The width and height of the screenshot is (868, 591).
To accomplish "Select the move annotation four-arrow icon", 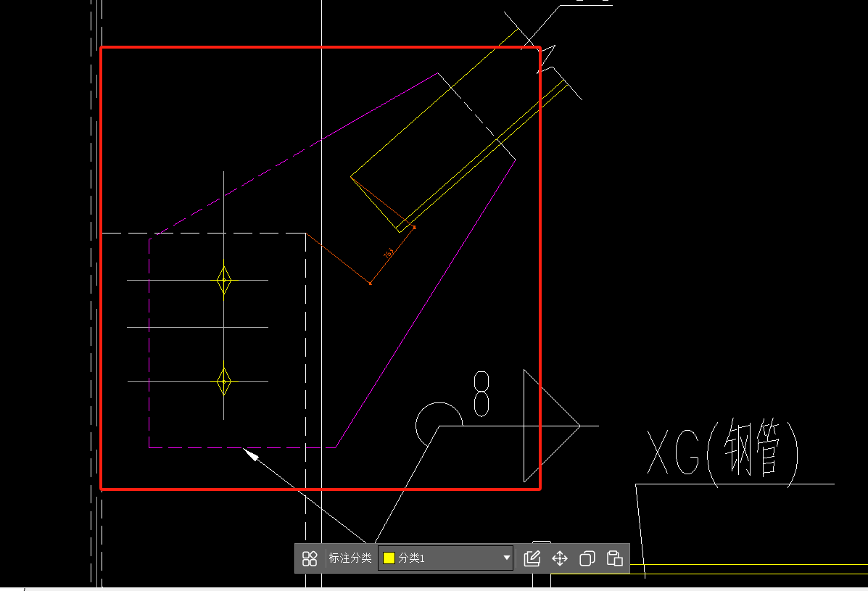I will coord(560,558).
